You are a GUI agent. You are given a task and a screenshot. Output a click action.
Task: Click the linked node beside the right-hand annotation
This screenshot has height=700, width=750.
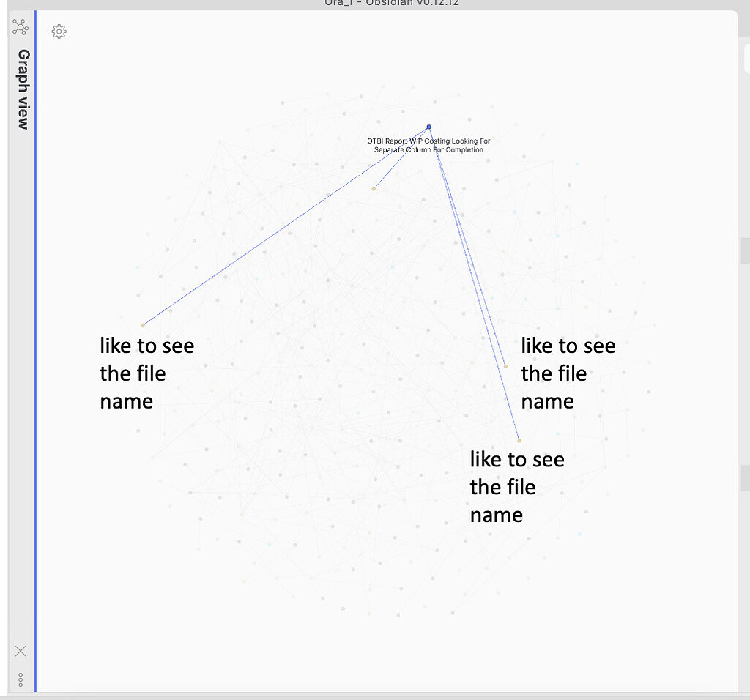click(505, 366)
